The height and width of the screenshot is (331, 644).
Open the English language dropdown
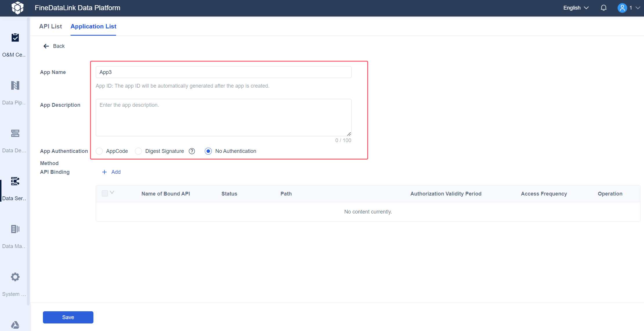(576, 8)
